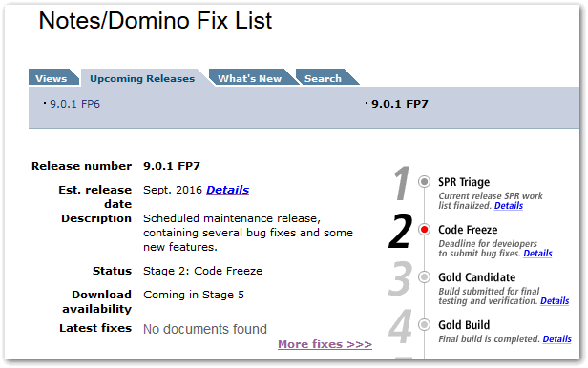588x368 pixels.
Task: Click the 'Coming in Stage 5' text
Action: point(194,295)
